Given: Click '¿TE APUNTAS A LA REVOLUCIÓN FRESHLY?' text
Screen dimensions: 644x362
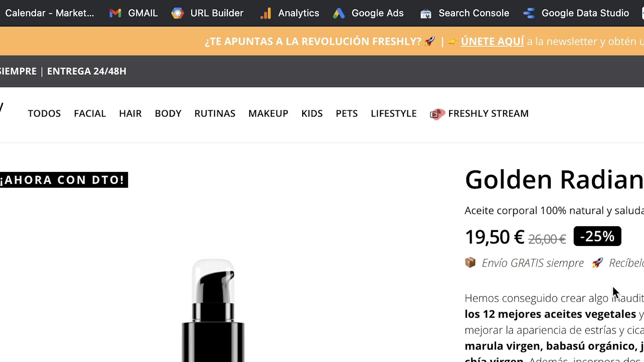Looking at the screenshot, I should 313,42.
